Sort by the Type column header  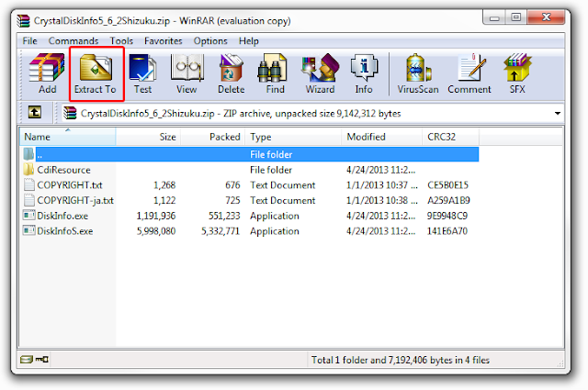pos(293,137)
